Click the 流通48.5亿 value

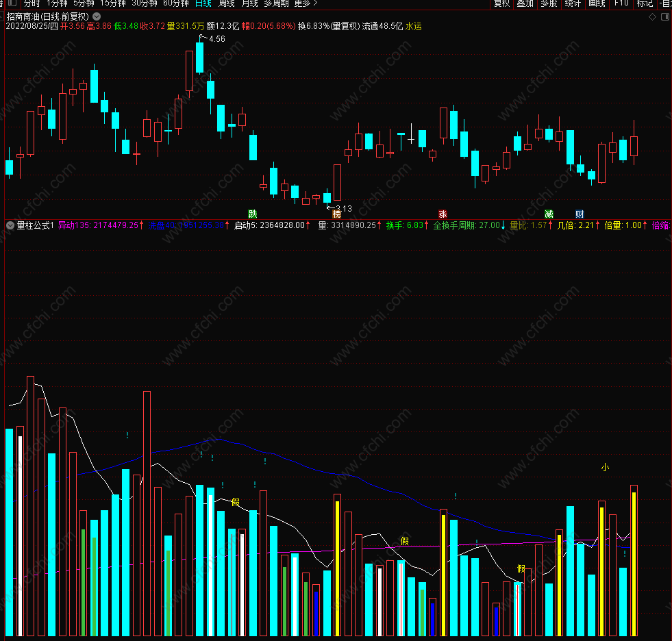pos(382,26)
